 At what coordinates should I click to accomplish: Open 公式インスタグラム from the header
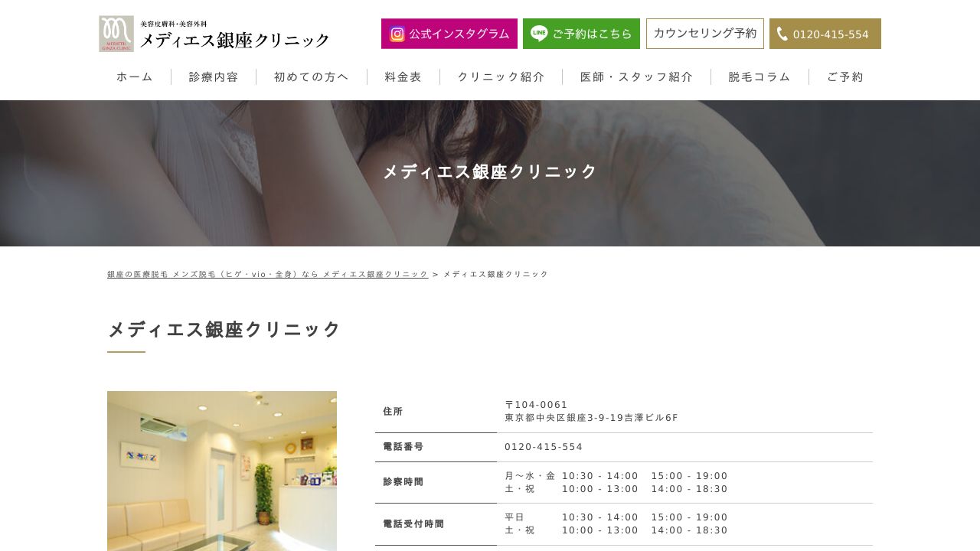tap(449, 33)
